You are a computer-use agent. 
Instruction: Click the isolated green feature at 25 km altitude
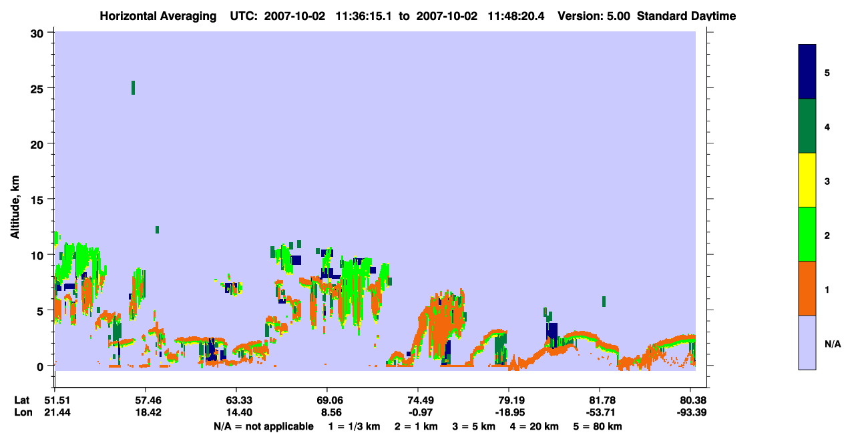[x=134, y=87]
